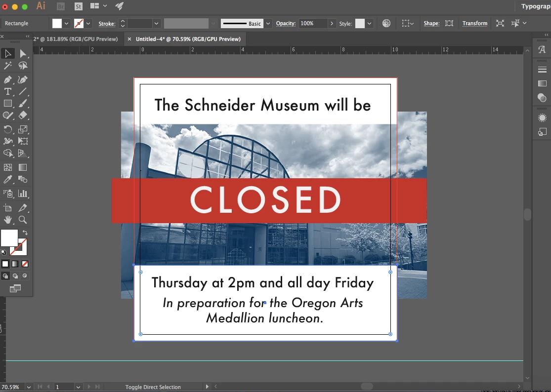Open the zoom level dropdown
The image size is (551, 392).
(x=29, y=387)
